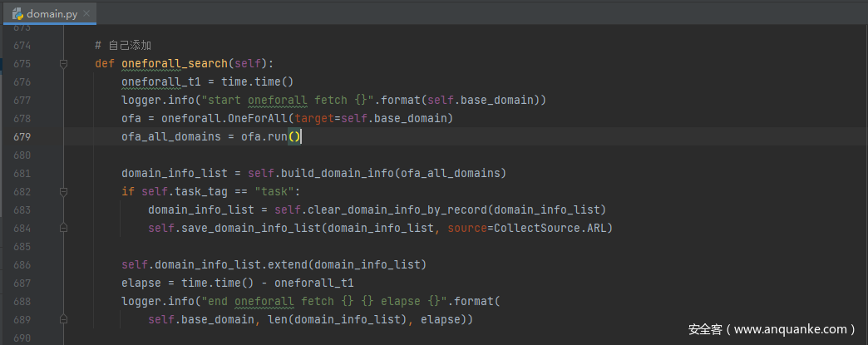
Task: Click line number 679 in the gutter
Action: click(22, 136)
